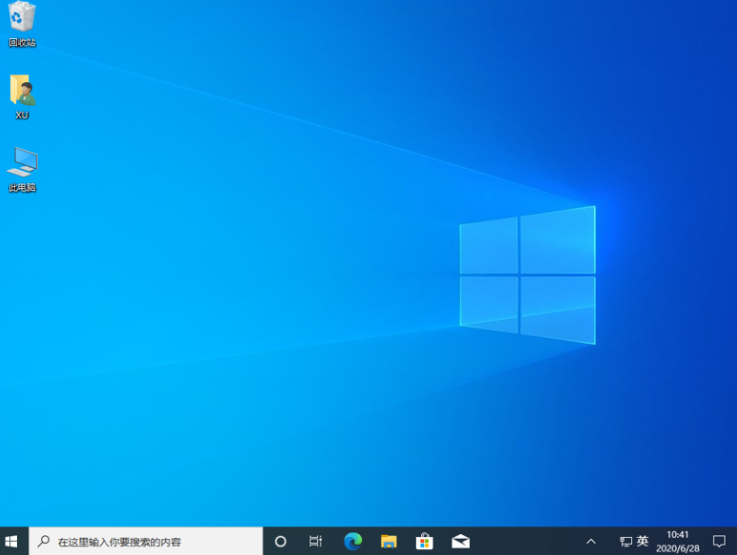Screen dimensions: 737x555
Task: Click the 2020/6/28 date in the taskbar
Action: pyautogui.click(x=677, y=548)
